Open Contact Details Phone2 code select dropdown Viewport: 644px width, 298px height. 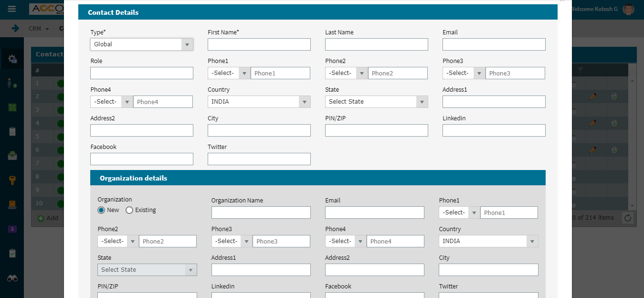(347, 73)
